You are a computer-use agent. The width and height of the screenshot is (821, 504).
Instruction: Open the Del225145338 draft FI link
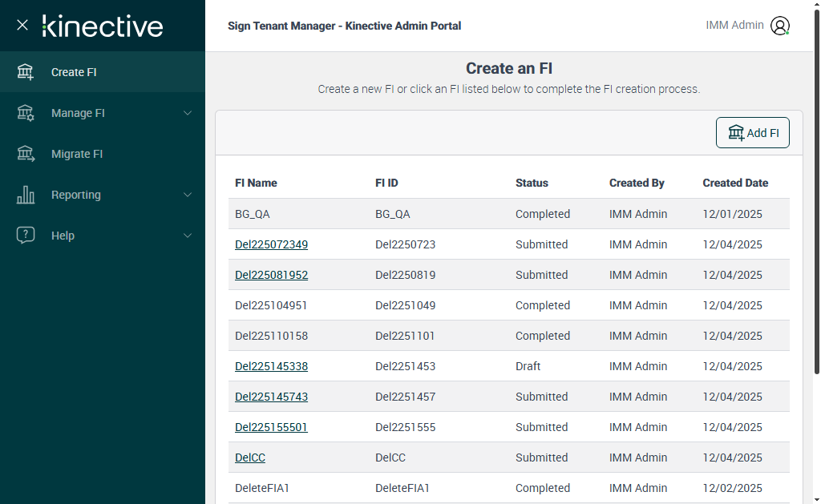(271, 366)
